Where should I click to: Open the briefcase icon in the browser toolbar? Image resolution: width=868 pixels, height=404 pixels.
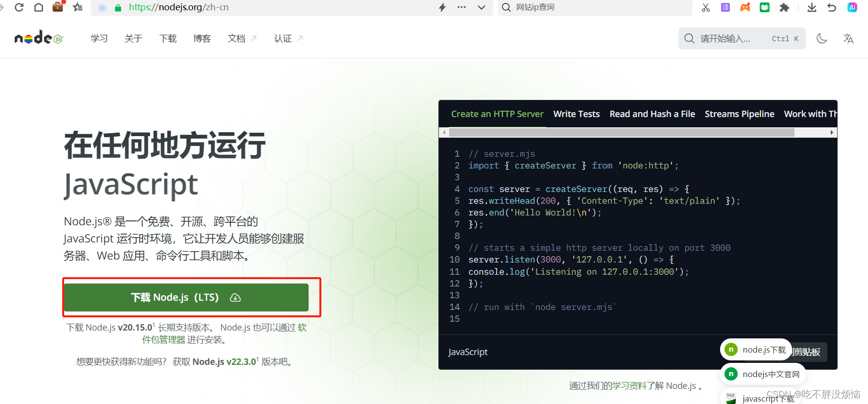point(58,7)
